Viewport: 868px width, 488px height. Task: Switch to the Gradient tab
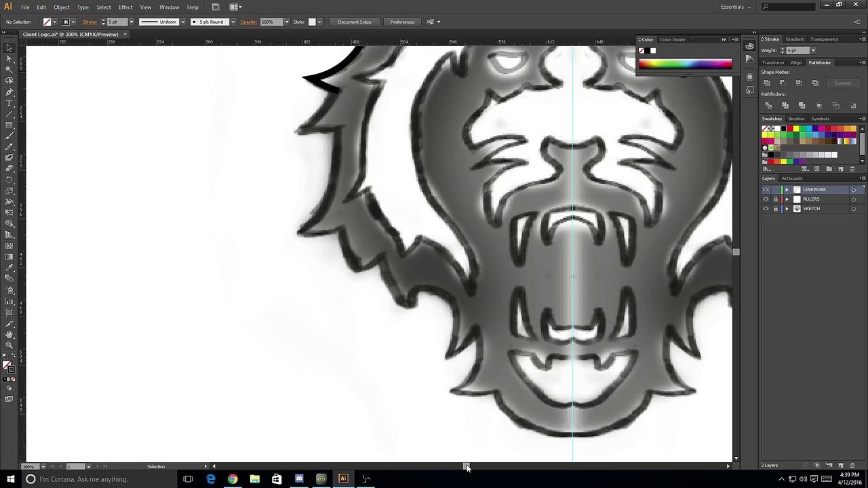click(x=794, y=39)
